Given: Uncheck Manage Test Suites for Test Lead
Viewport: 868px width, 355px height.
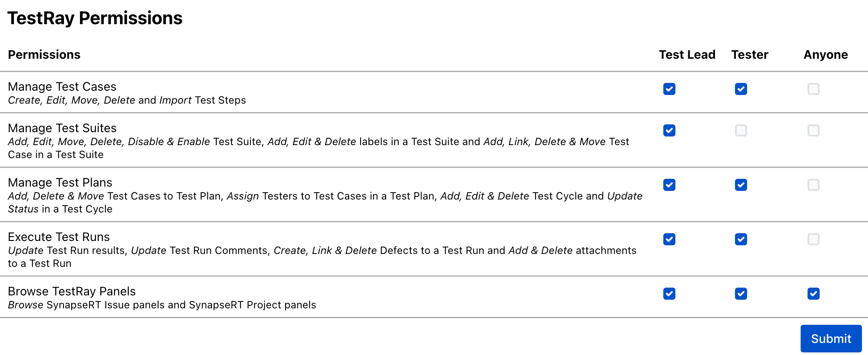Looking at the screenshot, I should 669,130.
